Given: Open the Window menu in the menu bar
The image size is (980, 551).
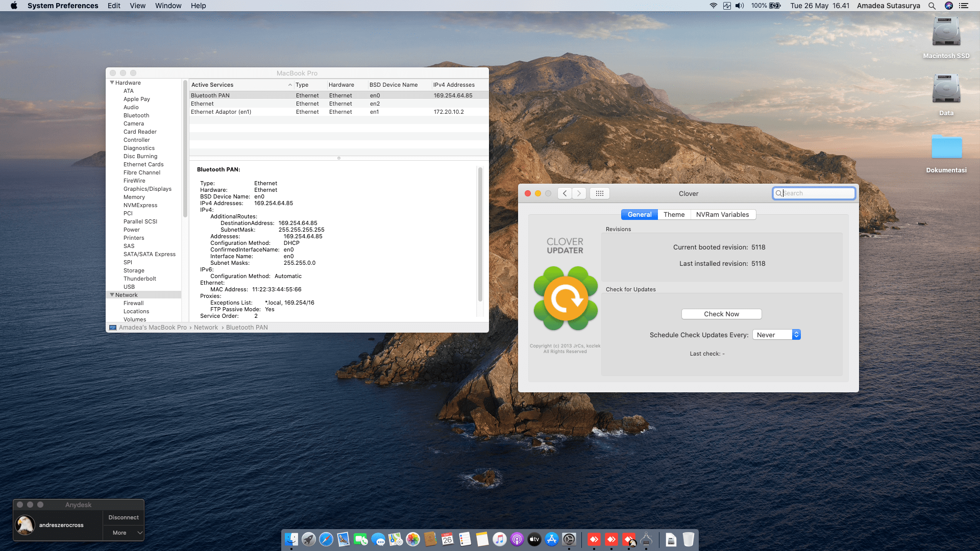Looking at the screenshot, I should coord(168,6).
